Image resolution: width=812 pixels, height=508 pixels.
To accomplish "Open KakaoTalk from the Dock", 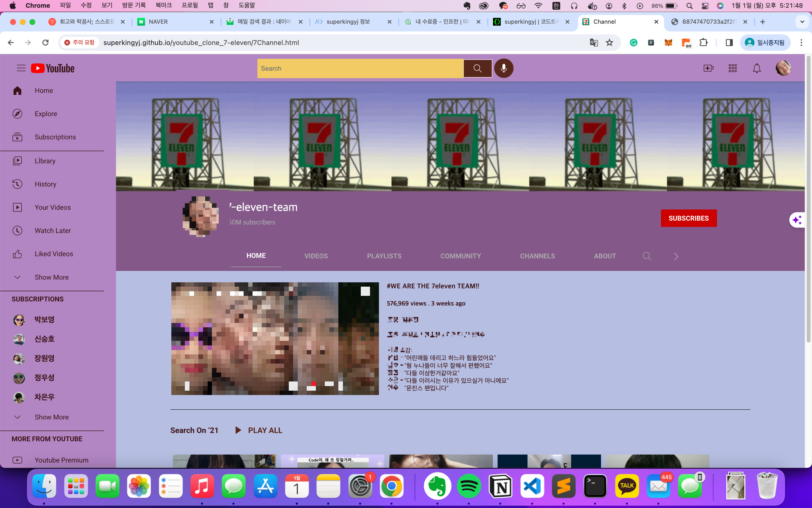I will (x=627, y=486).
